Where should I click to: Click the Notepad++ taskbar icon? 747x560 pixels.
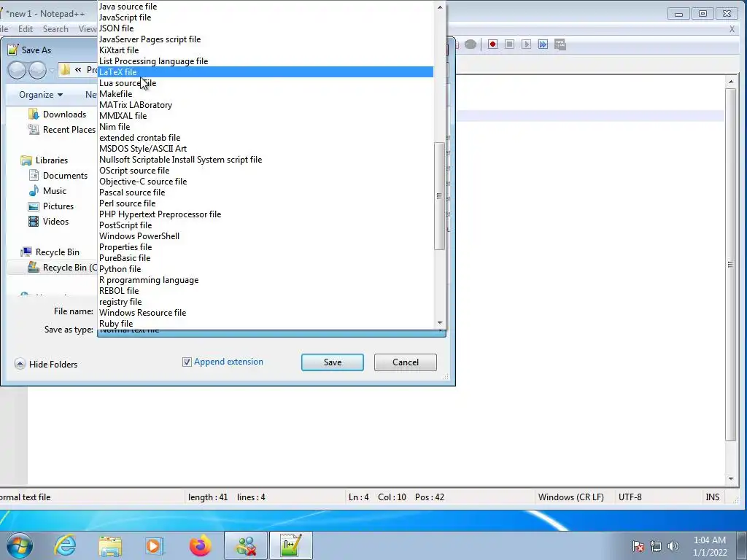pyautogui.click(x=291, y=545)
